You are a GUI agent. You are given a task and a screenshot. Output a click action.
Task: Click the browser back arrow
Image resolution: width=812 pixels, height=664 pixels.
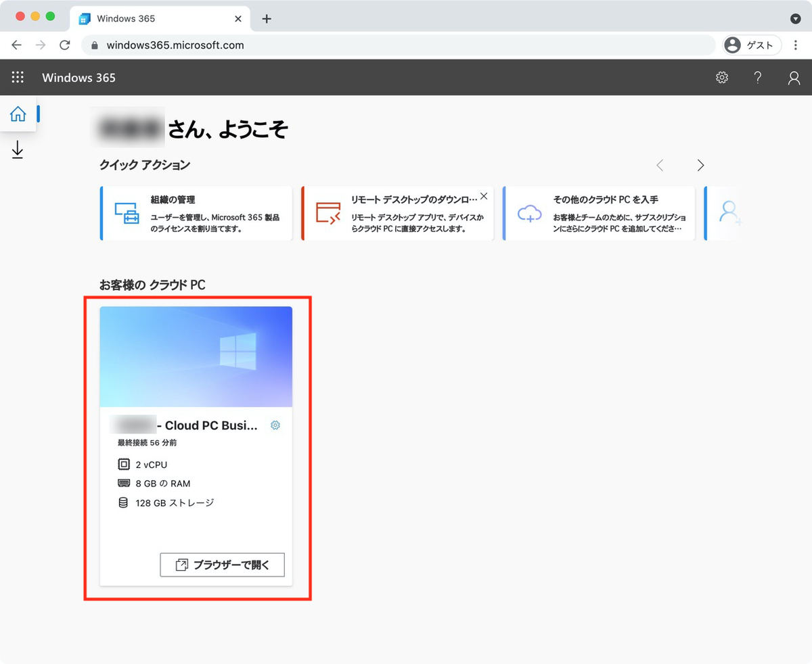(16, 45)
